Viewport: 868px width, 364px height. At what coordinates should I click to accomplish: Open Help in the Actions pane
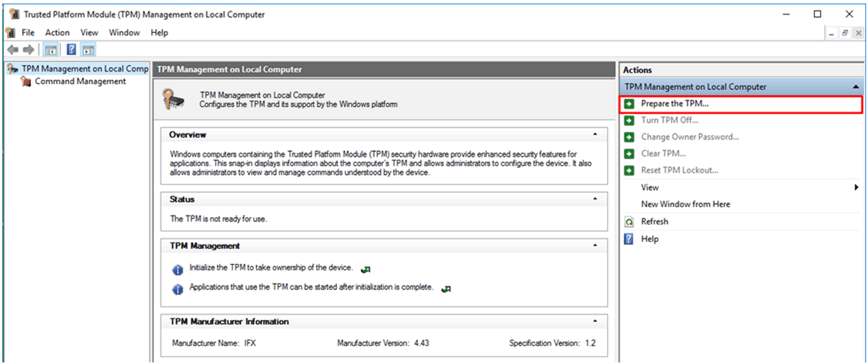point(649,239)
